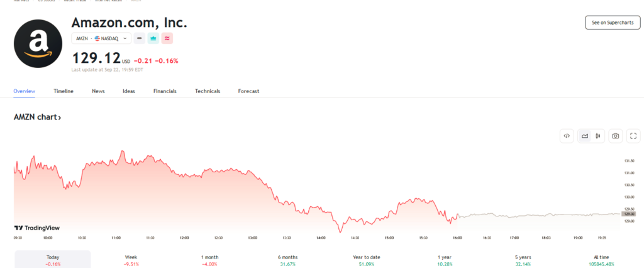Screen dimensions: 644x268
Task: Select the Today time range
Action: coord(53,260)
